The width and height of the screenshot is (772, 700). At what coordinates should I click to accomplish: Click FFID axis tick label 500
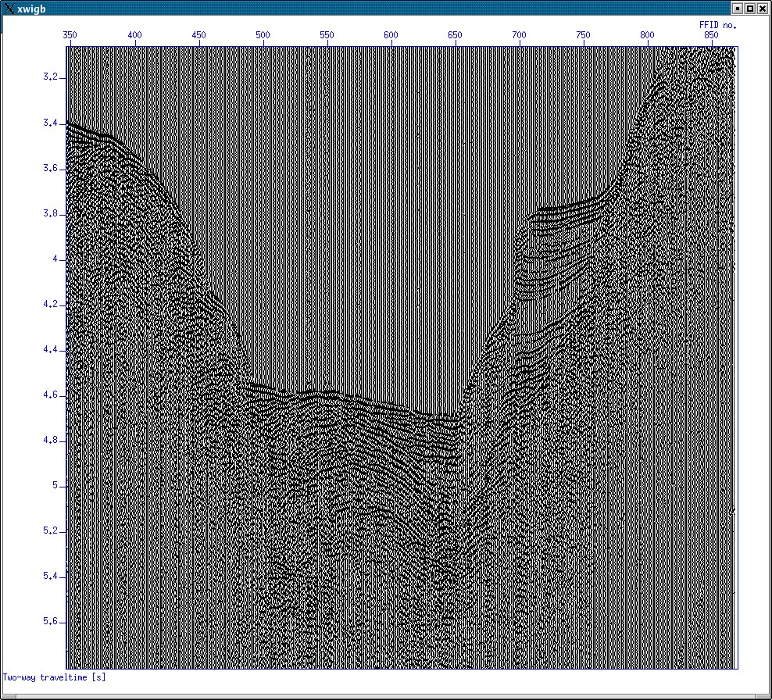(263, 35)
